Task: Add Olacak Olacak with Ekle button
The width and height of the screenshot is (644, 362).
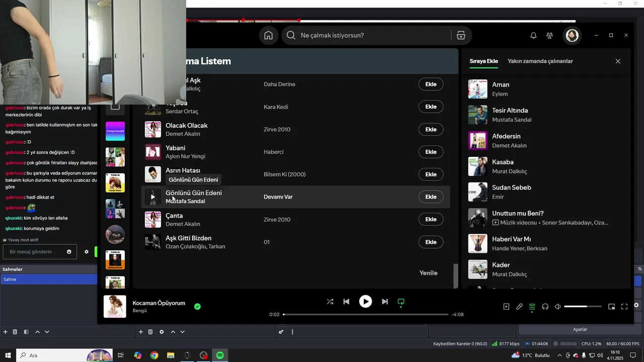Action: click(x=431, y=129)
